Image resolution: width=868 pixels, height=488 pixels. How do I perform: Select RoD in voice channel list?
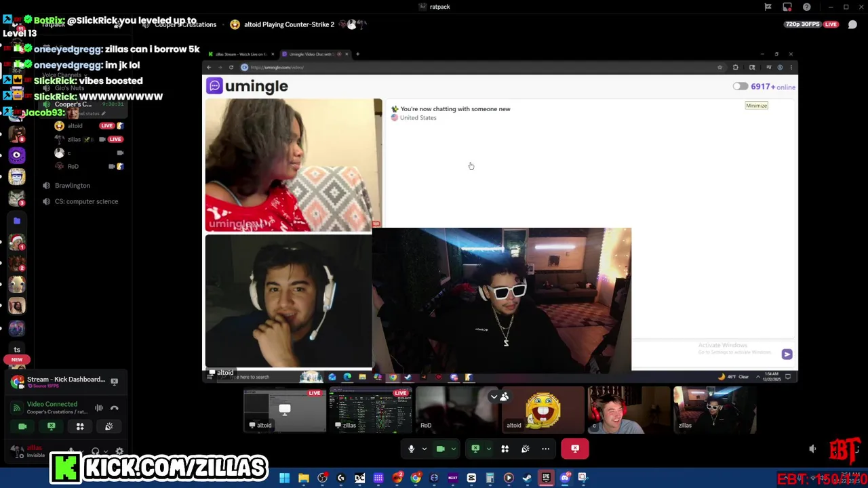coord(73,166)
